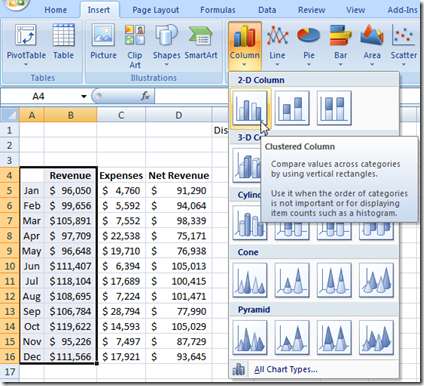Select the 100% Stacked Pyramid chart
The image size is (424, 386).
pos(334,337)
